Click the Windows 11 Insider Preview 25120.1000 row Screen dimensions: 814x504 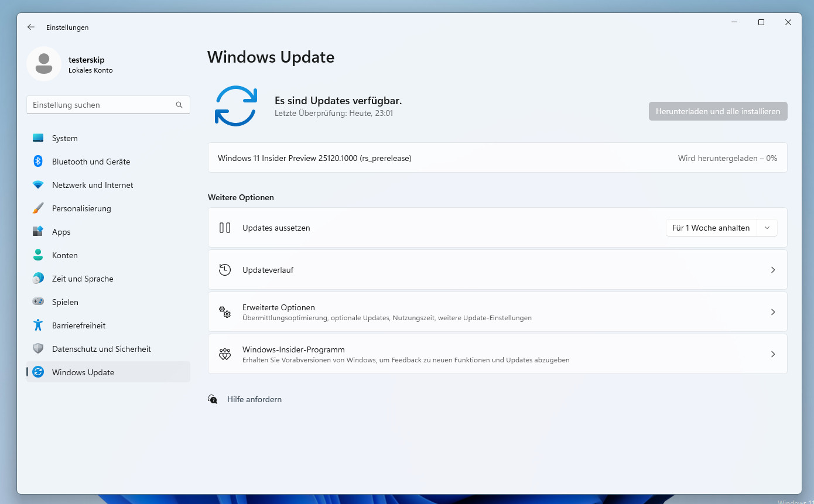tap(498, 158)
